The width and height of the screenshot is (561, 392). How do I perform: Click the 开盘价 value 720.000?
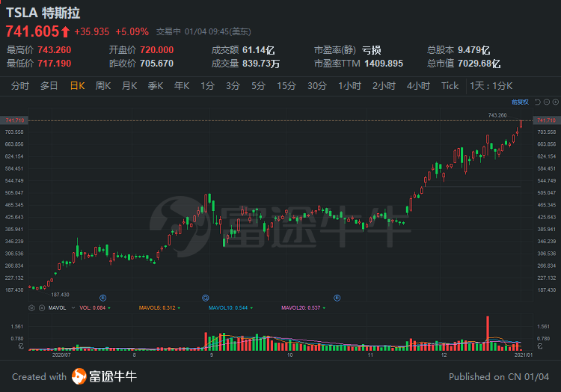coord(157,50)
